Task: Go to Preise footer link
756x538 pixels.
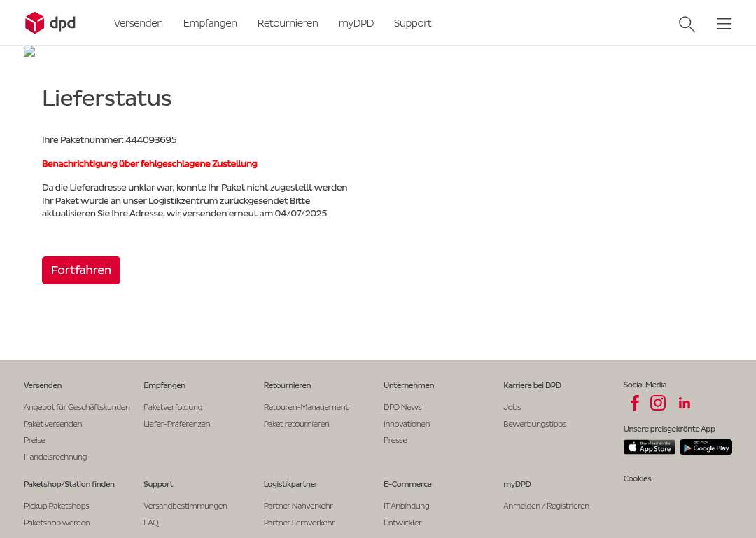Action: click(34, 440)
